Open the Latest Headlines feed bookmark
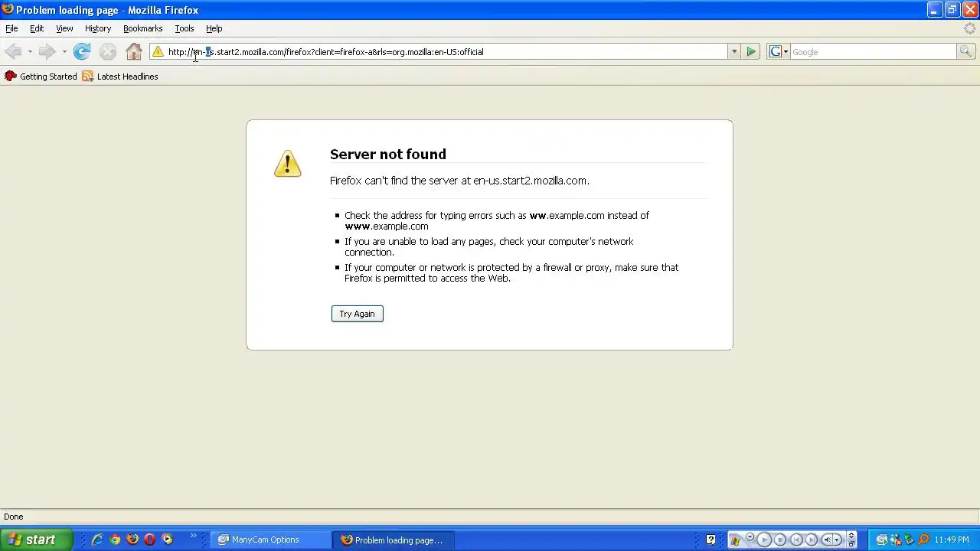This screenshot has height=551, width=980. click(120, 77)
